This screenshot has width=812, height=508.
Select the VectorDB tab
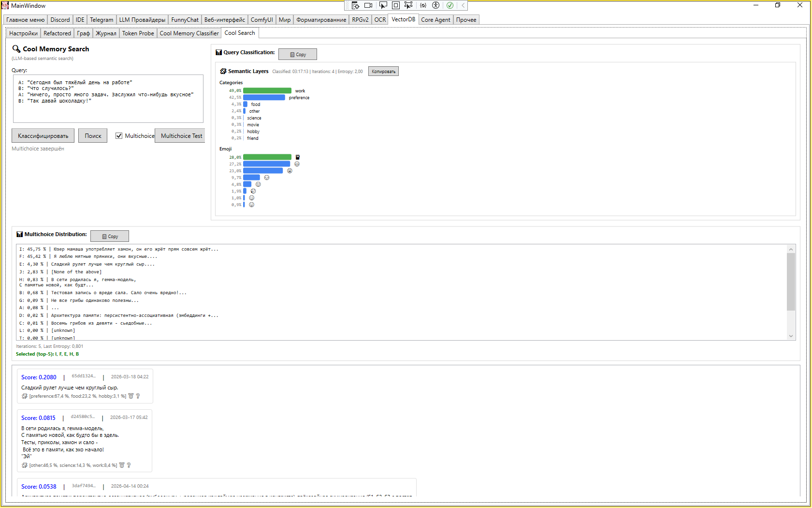tap(403, 19)
